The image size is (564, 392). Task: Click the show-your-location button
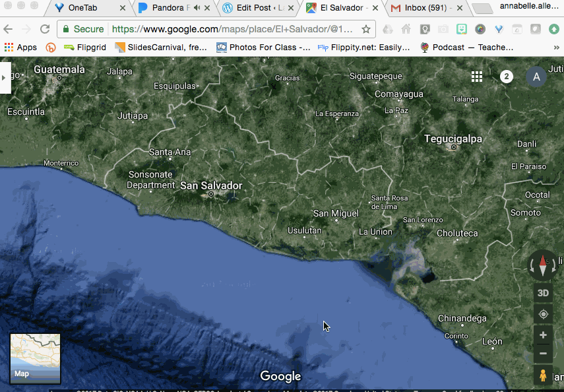point(542,314)
